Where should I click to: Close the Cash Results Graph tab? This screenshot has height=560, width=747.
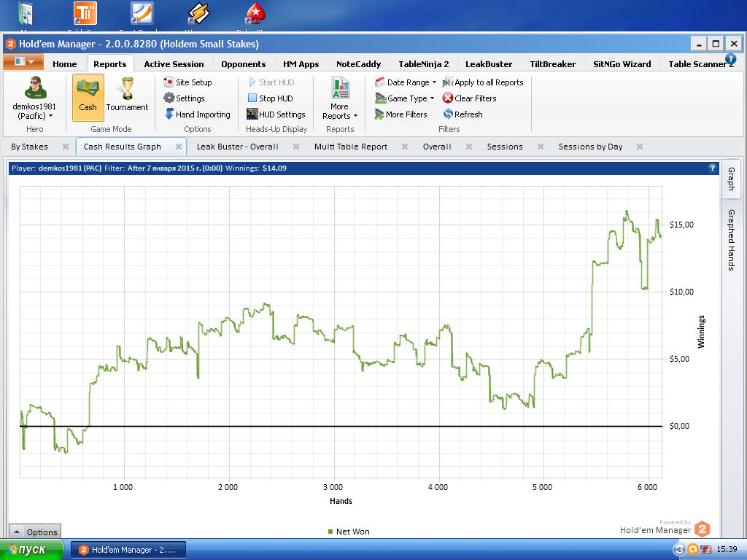tap(179, 147)
